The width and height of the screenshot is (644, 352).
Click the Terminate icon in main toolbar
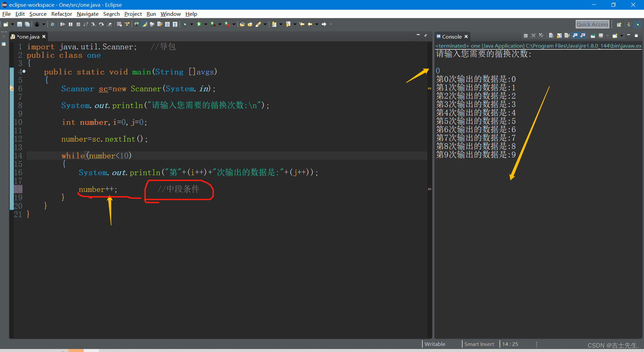[x=78, y=24]
